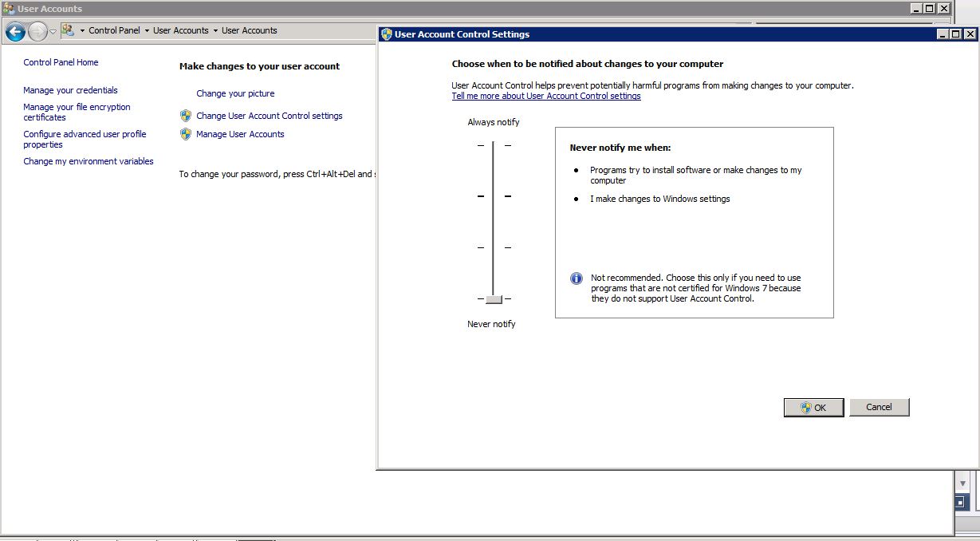The image size is (980, 541).
Task: Click Change your picture link
Action: tap(235, 93)
